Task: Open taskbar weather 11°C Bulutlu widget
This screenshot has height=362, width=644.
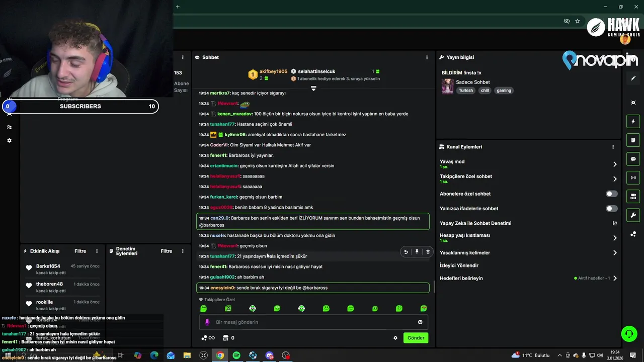Action: [532, 355]
